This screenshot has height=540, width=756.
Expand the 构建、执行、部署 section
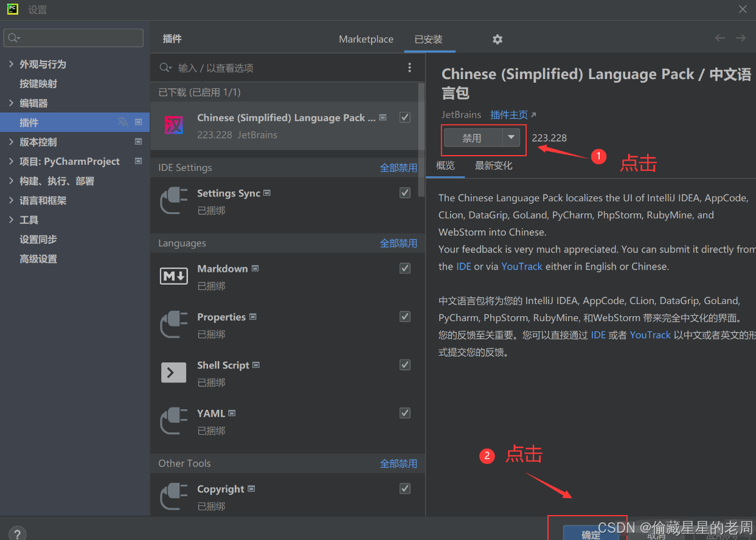[11, 181]
